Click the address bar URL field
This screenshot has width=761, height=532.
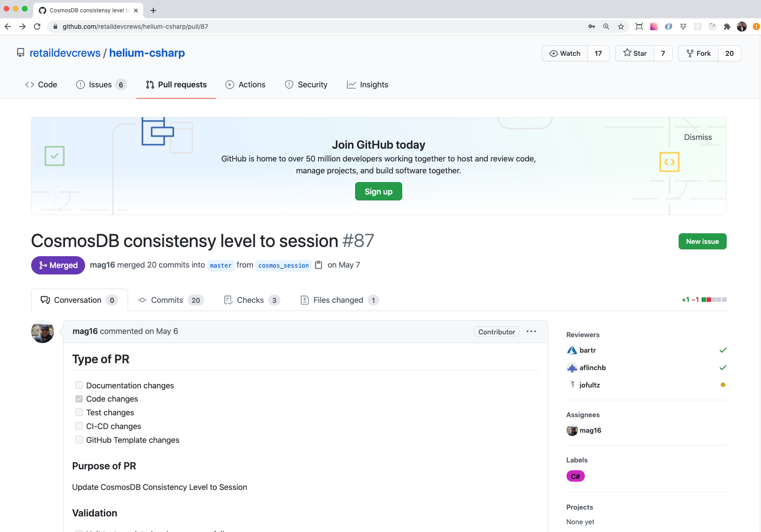(320, 27)
